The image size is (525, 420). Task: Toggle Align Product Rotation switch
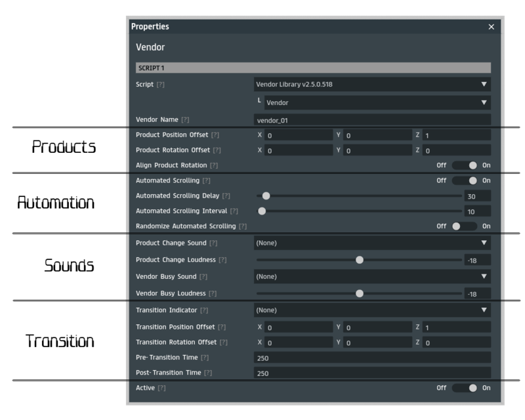click(x=464, y=165)
